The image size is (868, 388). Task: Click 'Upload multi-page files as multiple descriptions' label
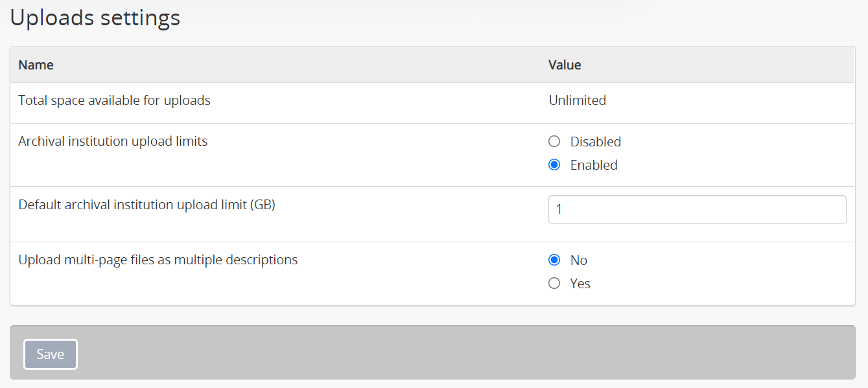click(158, 260)
